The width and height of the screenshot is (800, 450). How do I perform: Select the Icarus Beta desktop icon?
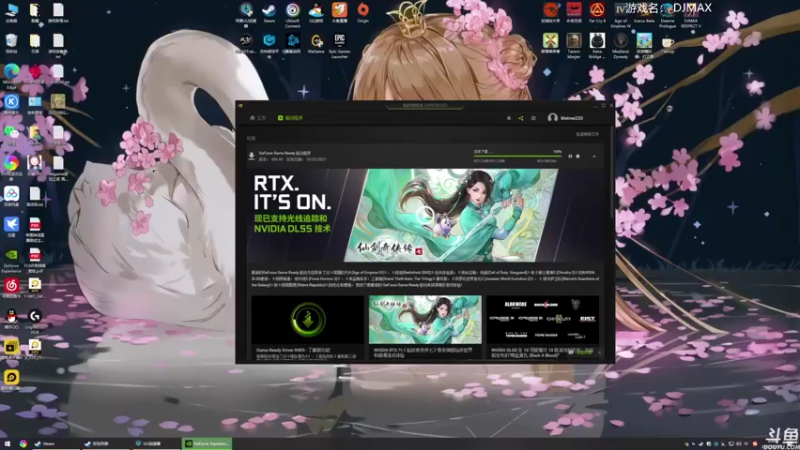click(644, 13)
